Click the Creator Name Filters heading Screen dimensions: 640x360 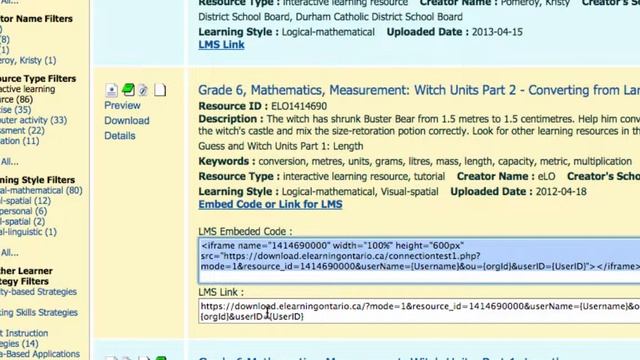click(x=36, y=19)
